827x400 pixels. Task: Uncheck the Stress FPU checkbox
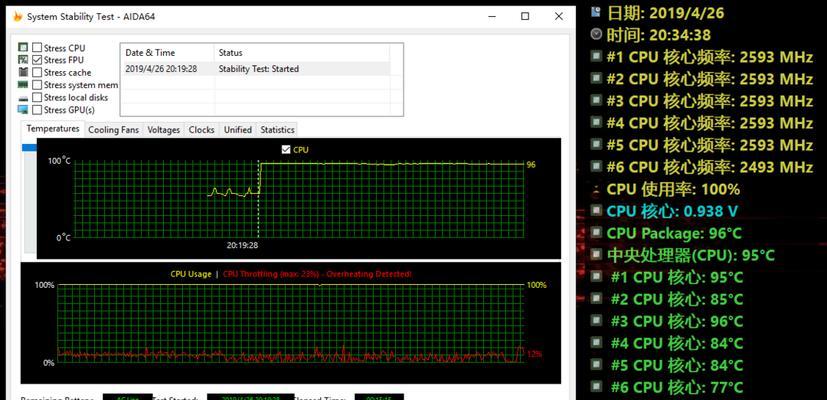coord(37,60)
